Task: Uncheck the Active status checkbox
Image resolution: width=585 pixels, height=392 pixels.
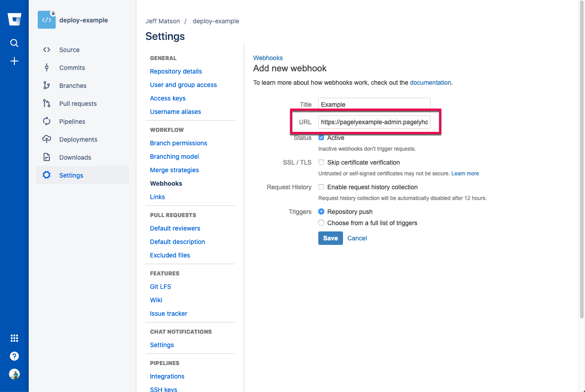Action: point(321,138)
